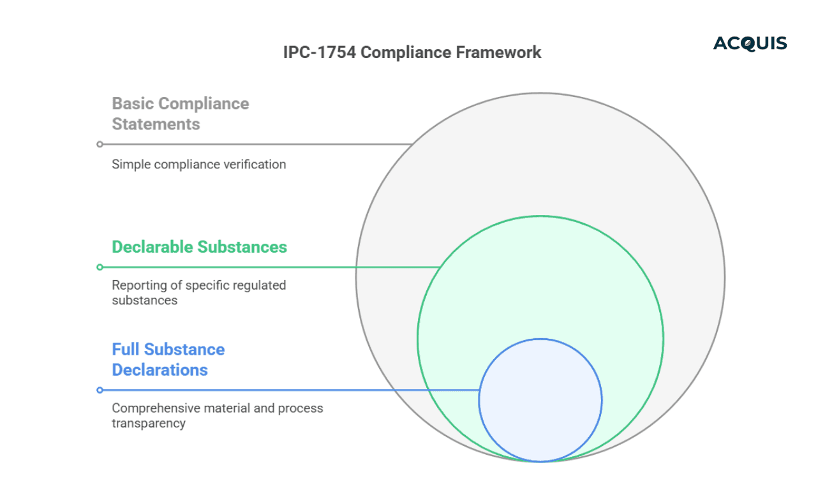The height and width of the screenshot is (504, 825).
Task: Select the Simple compliance verification text
Action: click(x=198, y=164)
